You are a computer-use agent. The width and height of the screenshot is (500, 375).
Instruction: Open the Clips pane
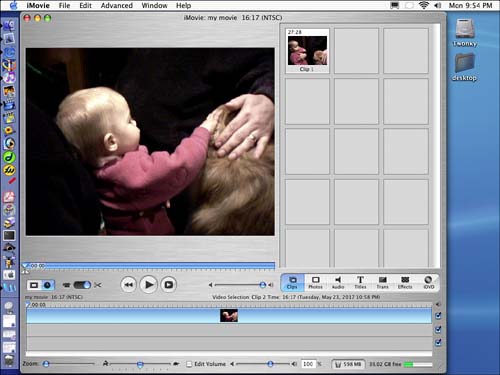coord(292,282)
